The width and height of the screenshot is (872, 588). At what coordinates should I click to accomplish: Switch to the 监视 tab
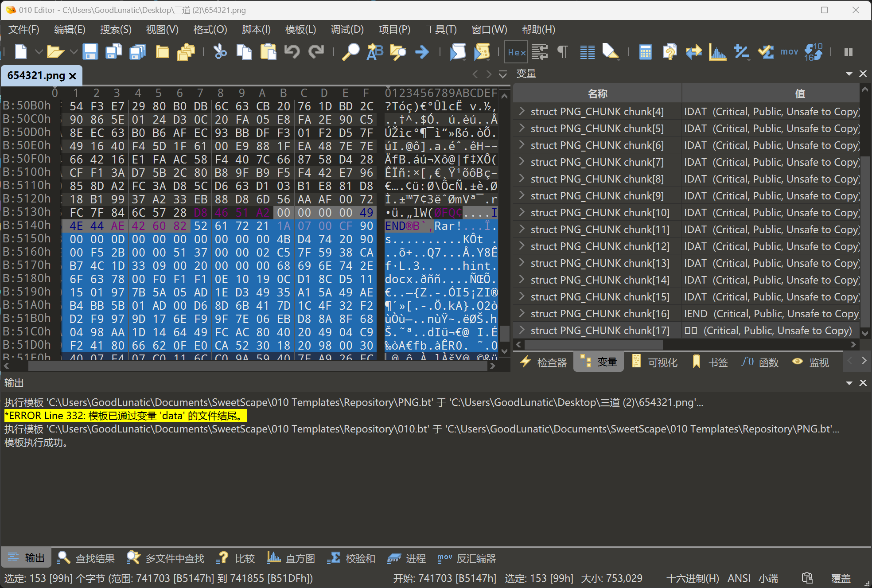pyautogui.click(x=810, y=362)
